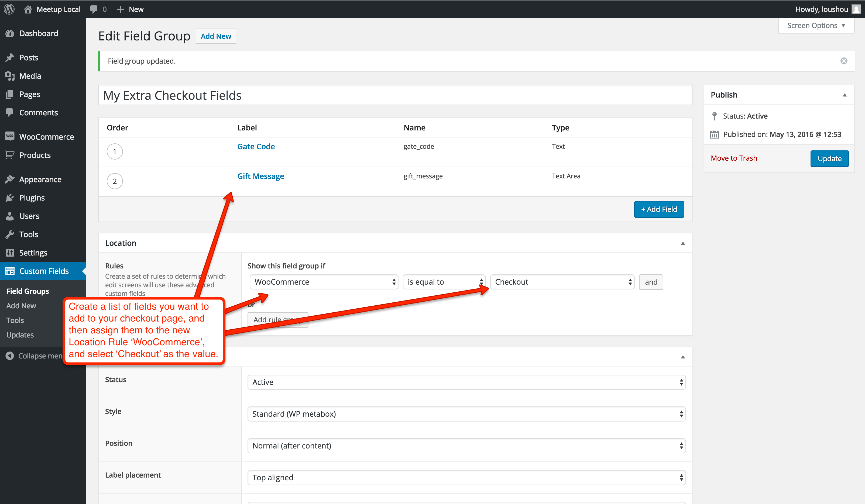Screen dimensions: 865x504
Task: Open the WooCommerce rule parameter dropdown
Action: click(x=324, y=282)
